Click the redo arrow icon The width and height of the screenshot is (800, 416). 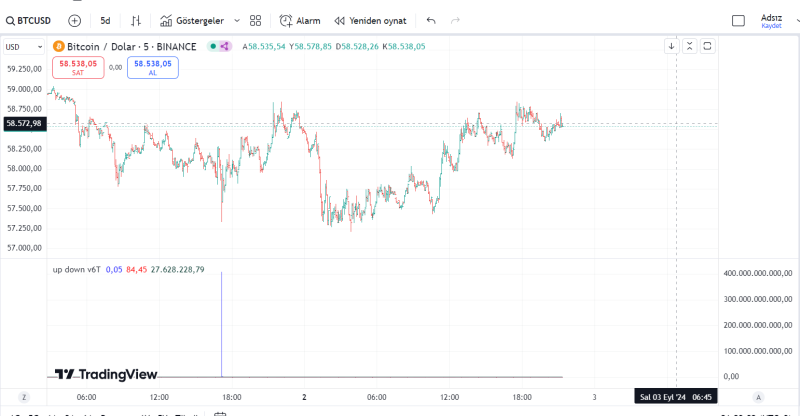(x=456, y=20)
